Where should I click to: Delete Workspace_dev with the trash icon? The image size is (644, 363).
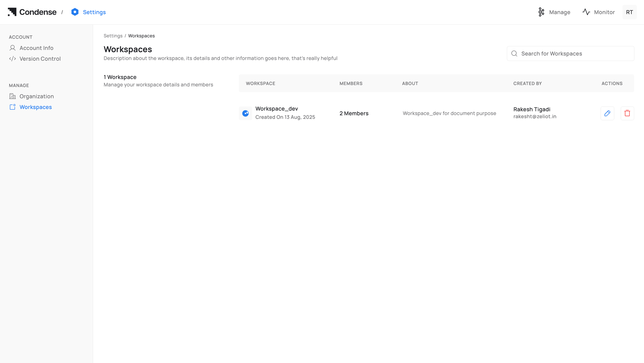(627, 113)
